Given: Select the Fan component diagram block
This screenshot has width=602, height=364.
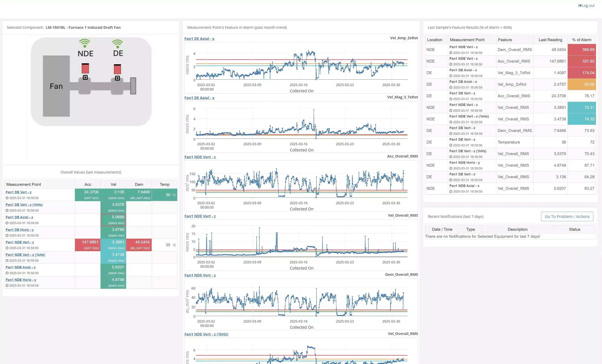Looking at the screenshot, I should coord(56,86).
